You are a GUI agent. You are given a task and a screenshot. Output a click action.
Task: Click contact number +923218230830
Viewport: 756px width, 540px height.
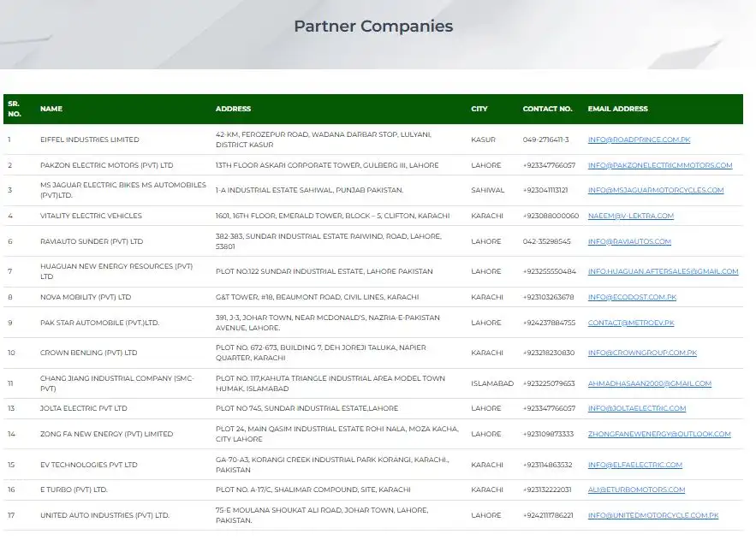tap(549, 353)
